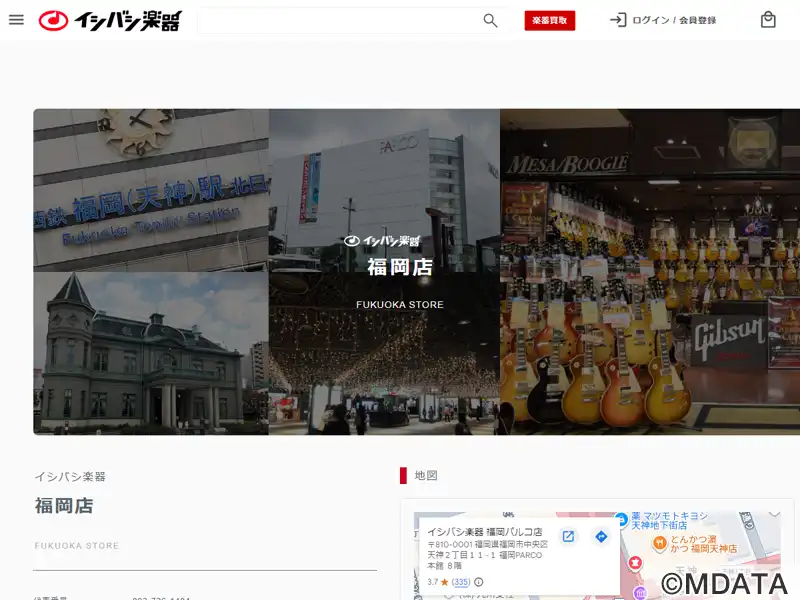Screen dimensions: 800x600
Task: Click the 福岡店 banner title text
Action: pos(400,267)
